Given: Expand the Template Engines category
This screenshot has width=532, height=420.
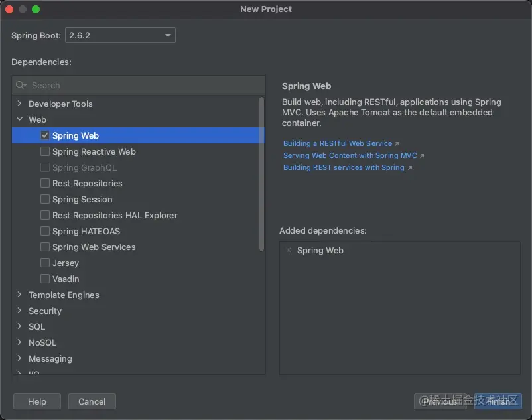Looking at the screenshot, I should (x=20, y=295).
